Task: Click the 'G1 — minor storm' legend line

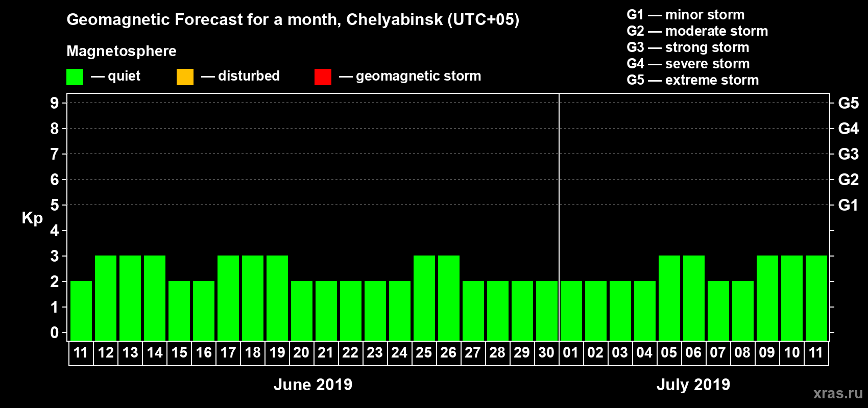Action: 686,15
